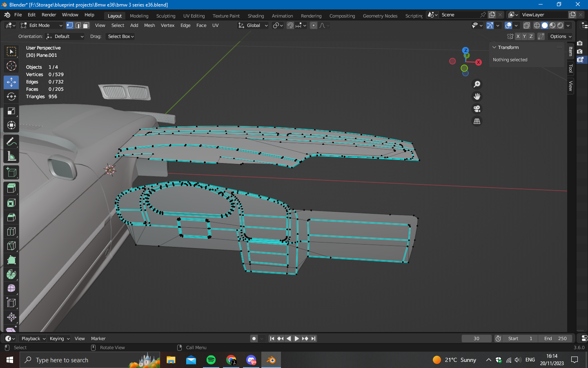Choose the Smooth vertices tool
Screen dimensions: 588x368
[11, 289]
